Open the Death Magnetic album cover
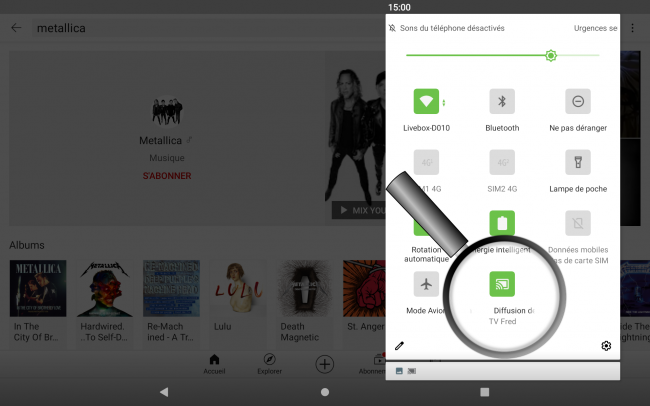 pos(305,288)
